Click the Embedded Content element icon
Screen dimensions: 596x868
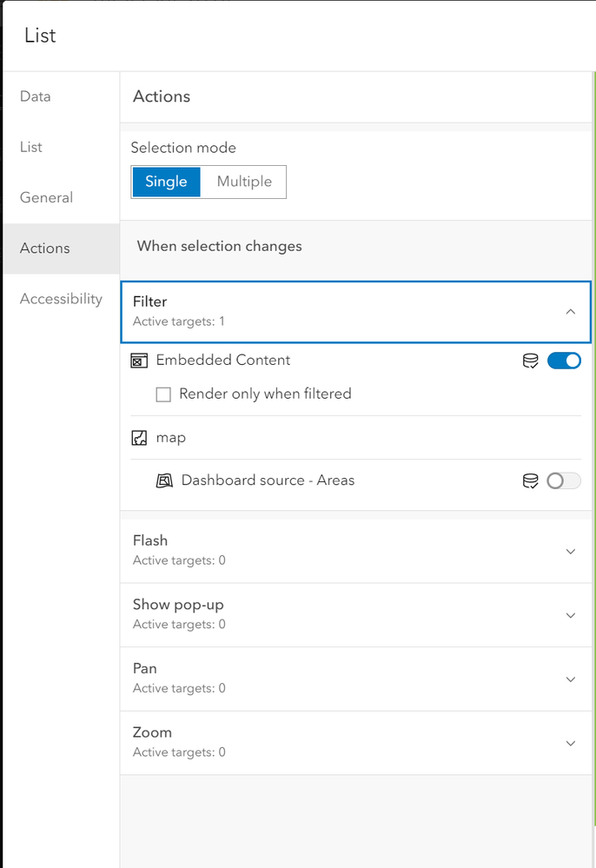tap(139, 361)
